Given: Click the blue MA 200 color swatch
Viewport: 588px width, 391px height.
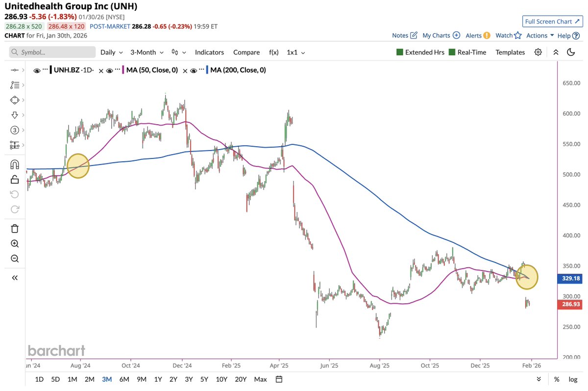Looking at the screenshot, I should 207,70.
